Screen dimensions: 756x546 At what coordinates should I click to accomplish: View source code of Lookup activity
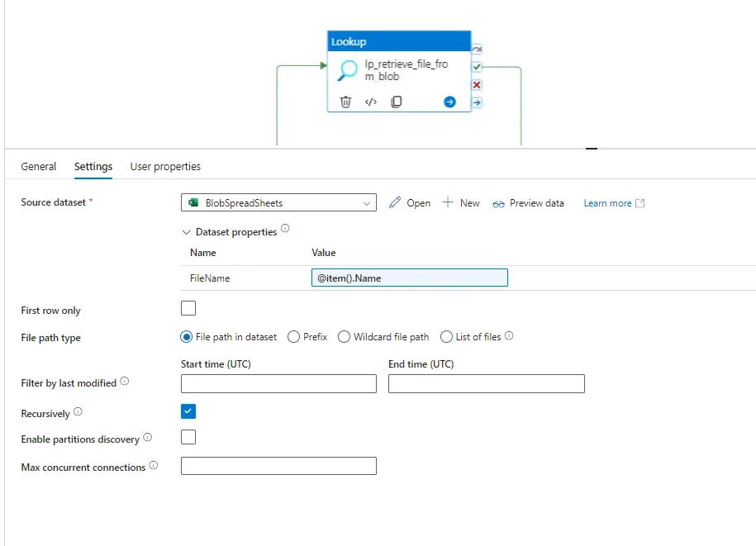tap(371, 102)
